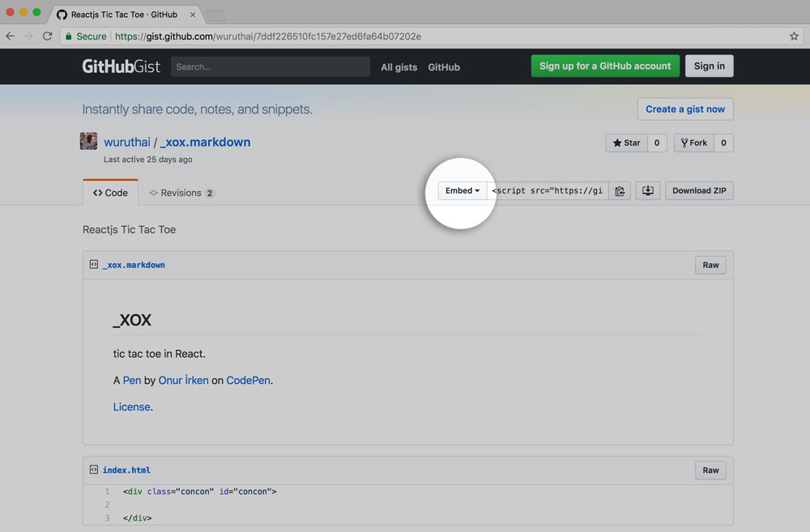
Task: Click the closing </div> code line
Action: (138, 518)
